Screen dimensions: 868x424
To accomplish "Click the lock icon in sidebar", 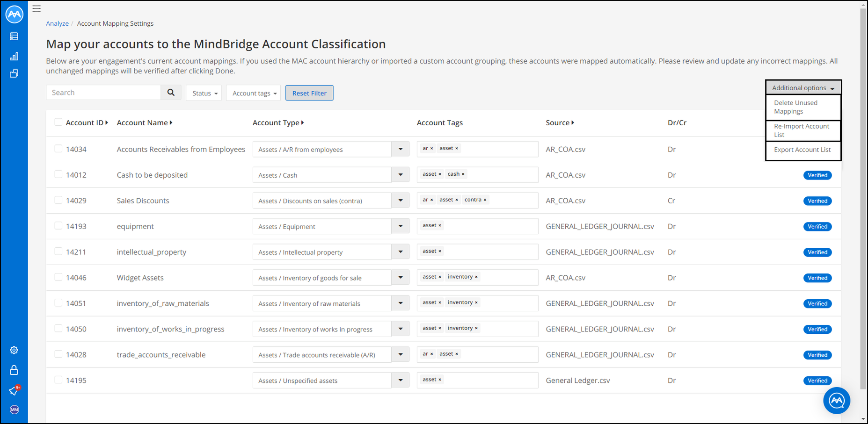I will (x=14, y=370).
